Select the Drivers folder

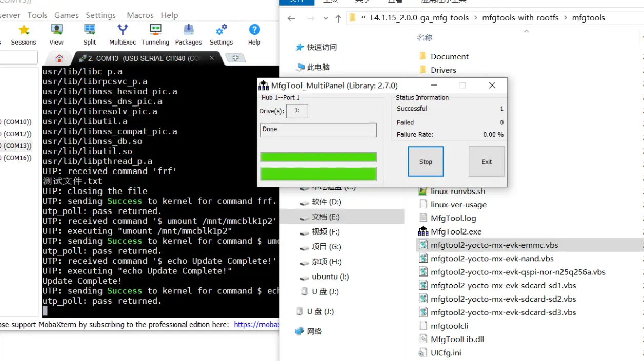(x=444, y=70)
